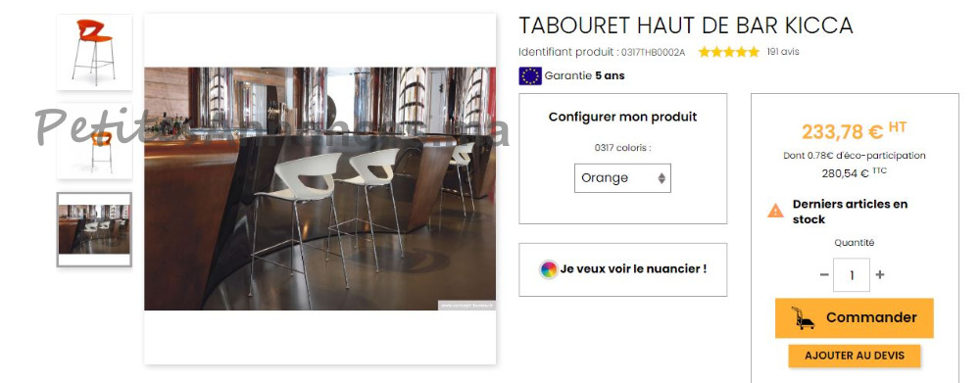Image resolution: width=980 pixels, height=383 pixels.
Task: Decrease quantity with the minus icon
Action: (x=824, y=274)
